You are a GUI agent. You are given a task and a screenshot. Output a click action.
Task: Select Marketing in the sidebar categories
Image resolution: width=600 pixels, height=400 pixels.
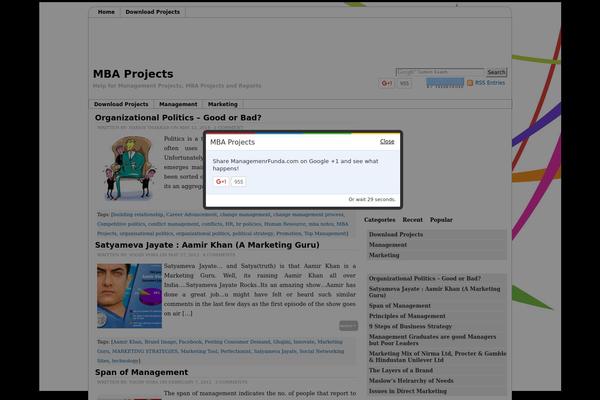(x=384, y=255)
